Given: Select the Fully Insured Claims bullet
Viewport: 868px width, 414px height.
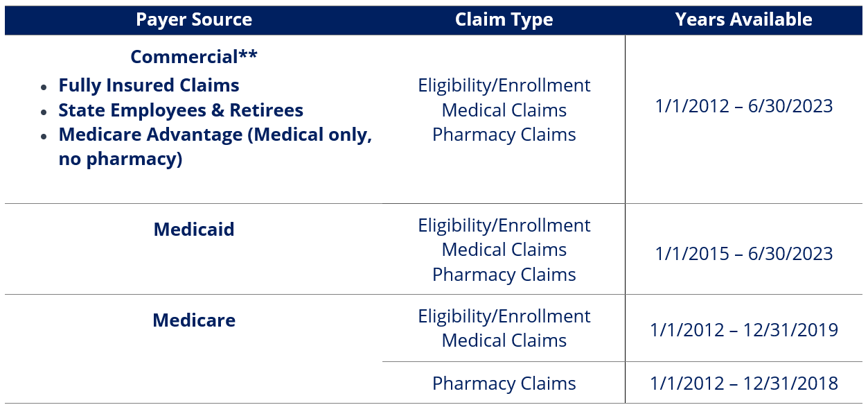Looking at the screenshot, I should pyautogui.click(x=149, y=85).
